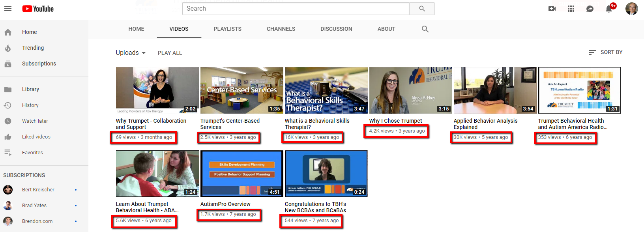
Task: Click title 'Applied Behavior Analysis Explained'
Action: pyautogui.click(x=485, y=124)
